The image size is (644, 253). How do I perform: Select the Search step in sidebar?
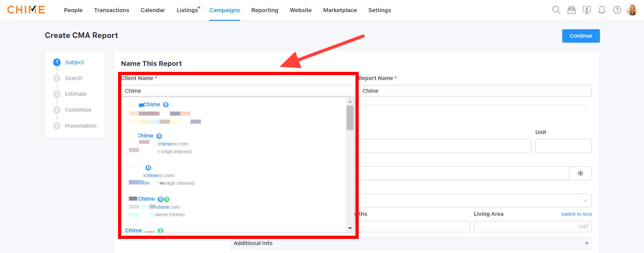[x=73, y=78]
